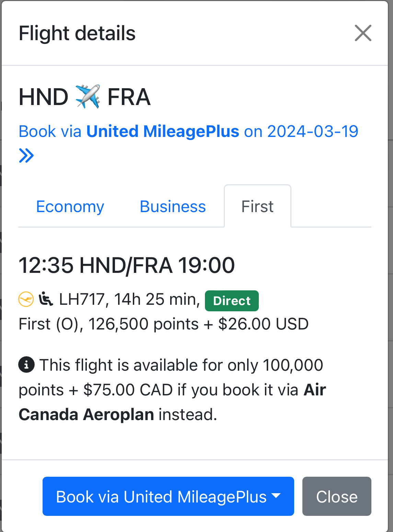The image size is (393, 532).
Task: Open the Book via United MileagePlus link
Action: (188, 131)
